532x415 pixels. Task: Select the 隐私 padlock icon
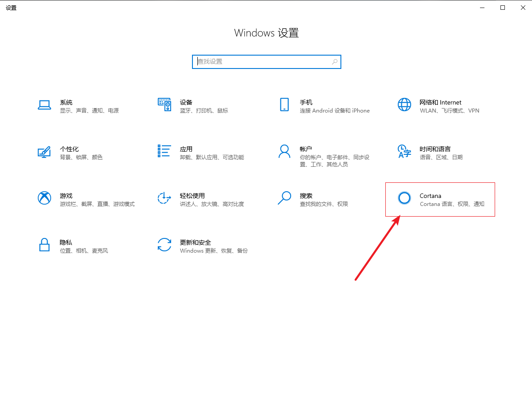point(44,245)
